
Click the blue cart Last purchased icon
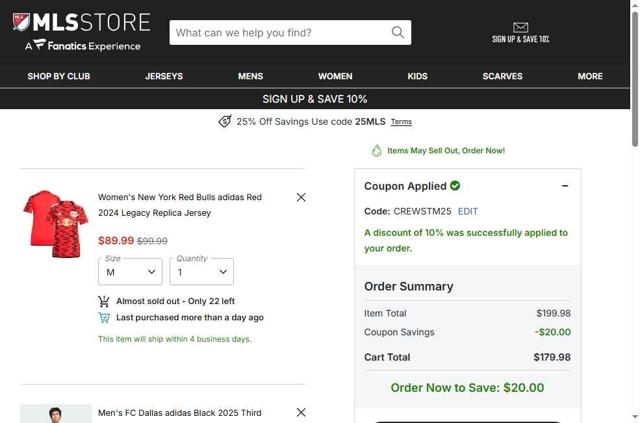(x=104, y=318)
